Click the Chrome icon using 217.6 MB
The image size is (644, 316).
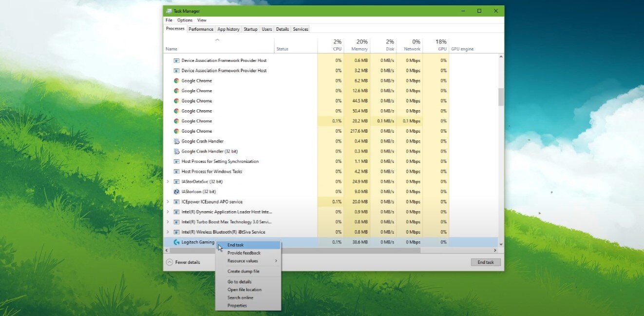coord(176,131)
